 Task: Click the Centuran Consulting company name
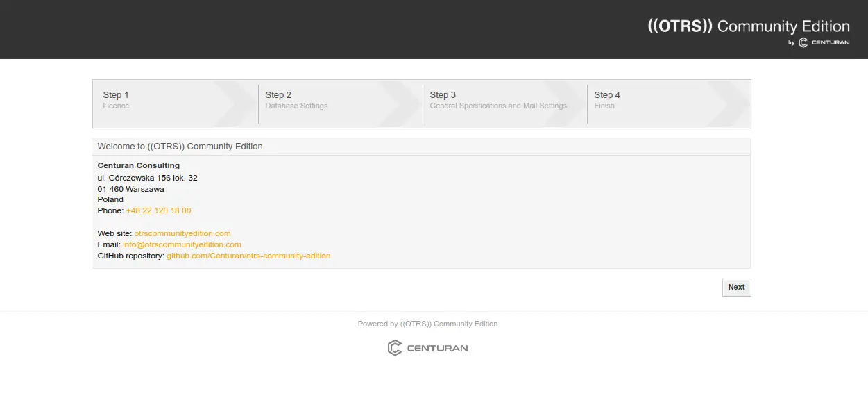[x=139, y=165]
